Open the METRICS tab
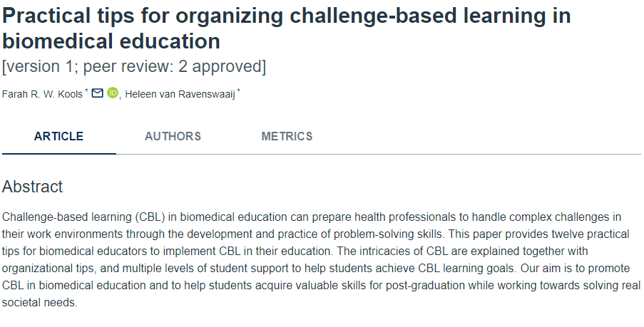 287,136
